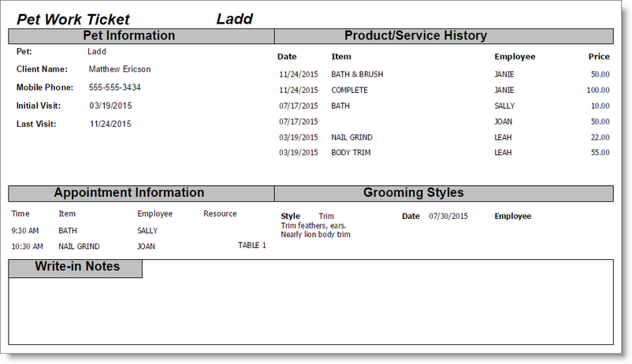Screen dimensions: 632x364
Task: Click the Price column header
Action: [x=599, y=57]
